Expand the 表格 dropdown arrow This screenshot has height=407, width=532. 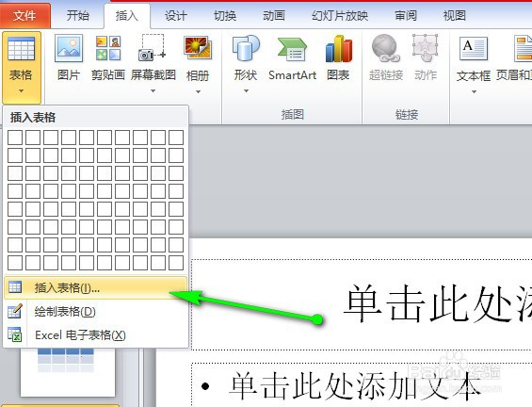click(x=21, y=91)
